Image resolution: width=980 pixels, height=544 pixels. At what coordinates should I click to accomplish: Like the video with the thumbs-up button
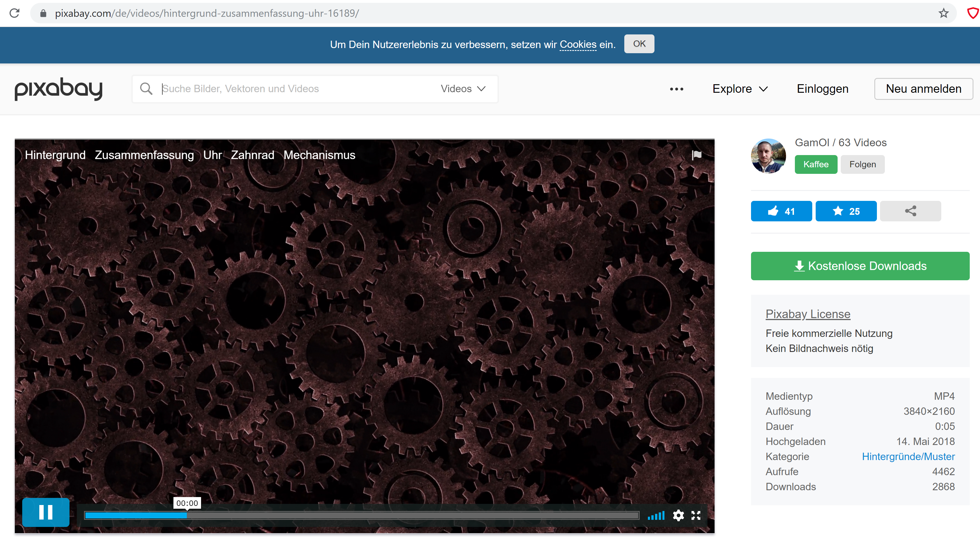tap(781, 211)
